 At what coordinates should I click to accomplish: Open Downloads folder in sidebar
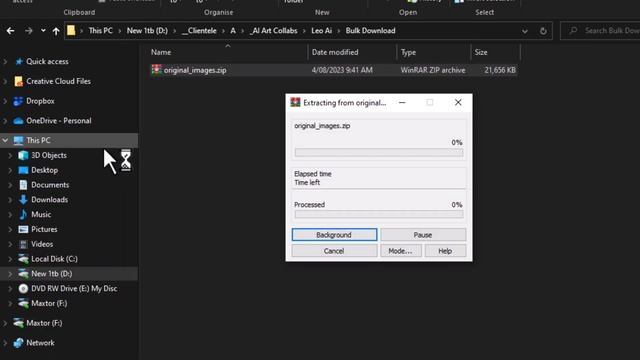tap(49, 200)
